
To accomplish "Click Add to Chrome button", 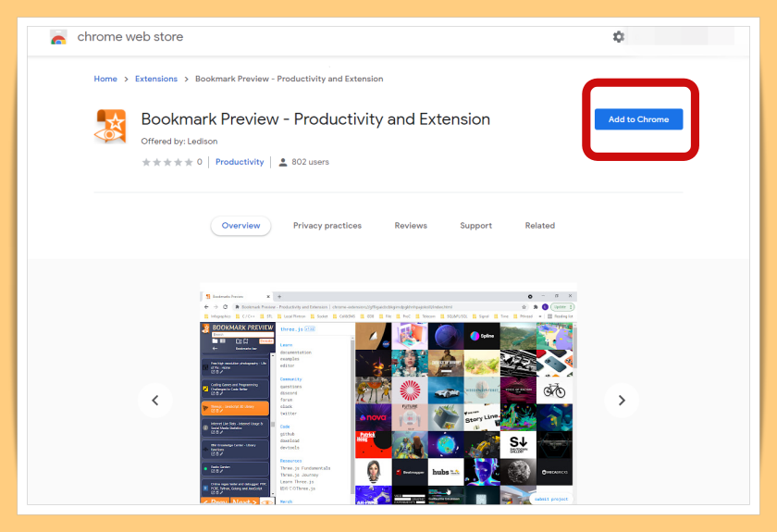I will (x=638, y=119).
